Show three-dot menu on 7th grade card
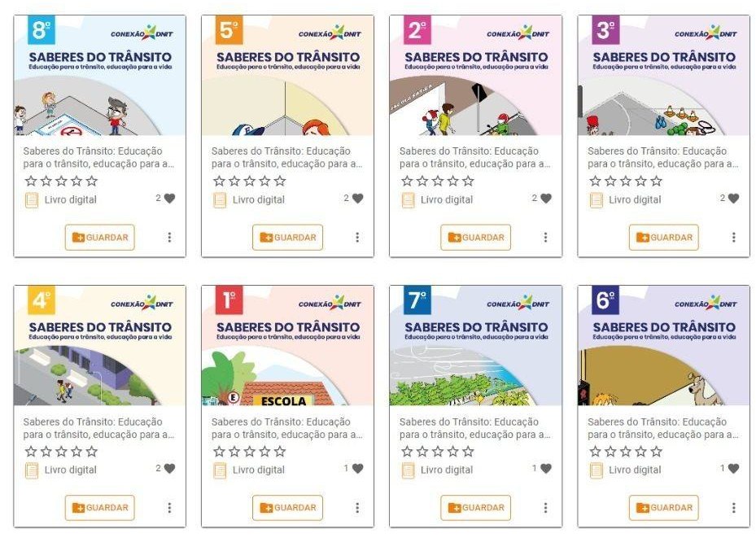756x538 pixels. (545, 508)
